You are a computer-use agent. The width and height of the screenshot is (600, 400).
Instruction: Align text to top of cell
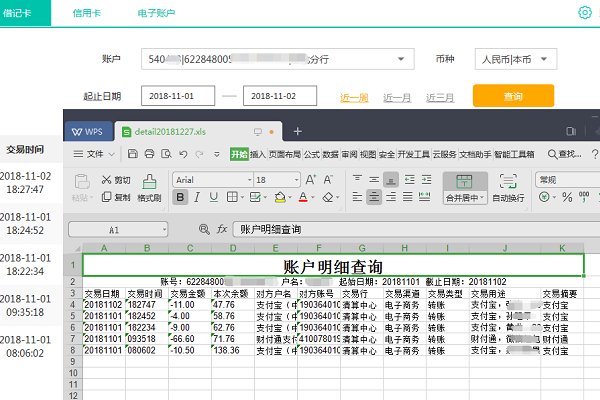(357, 179)
